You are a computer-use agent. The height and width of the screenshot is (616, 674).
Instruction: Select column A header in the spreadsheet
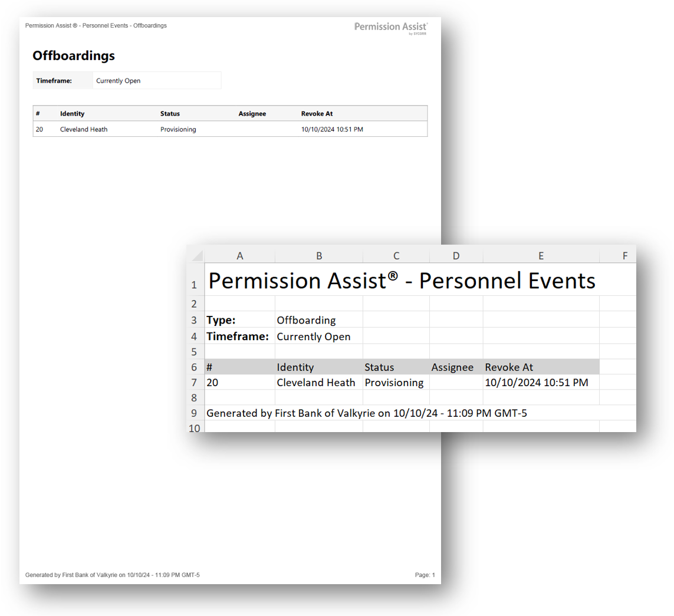tap(239, 255)
